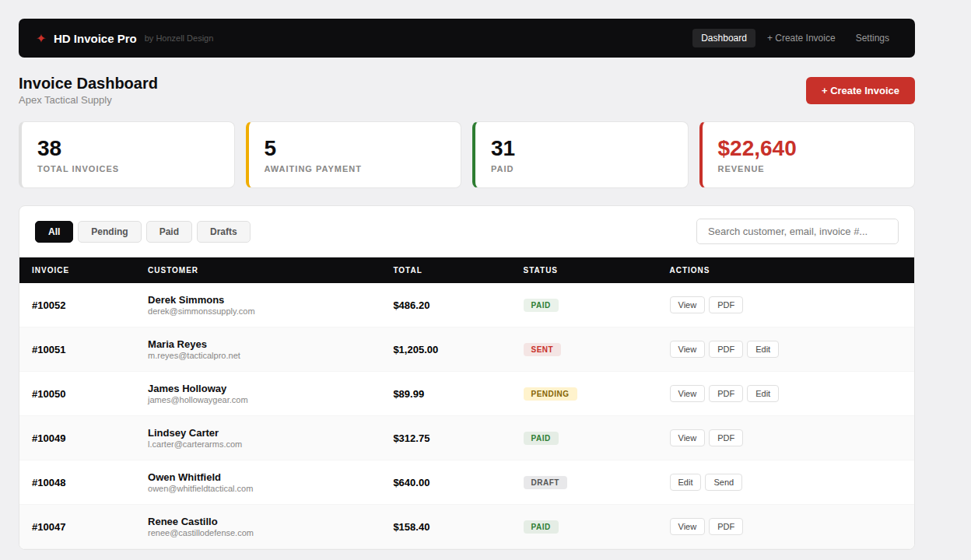This screenshot has height=560, width=971.
Task: Click email m.reyes@tacticalpro.net
Action: (194, 355)
